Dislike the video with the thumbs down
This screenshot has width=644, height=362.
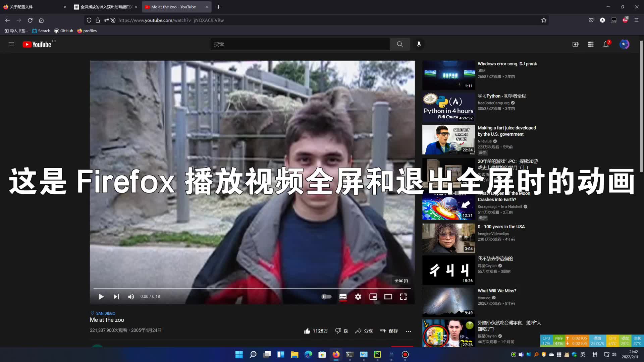coord(338,330)
